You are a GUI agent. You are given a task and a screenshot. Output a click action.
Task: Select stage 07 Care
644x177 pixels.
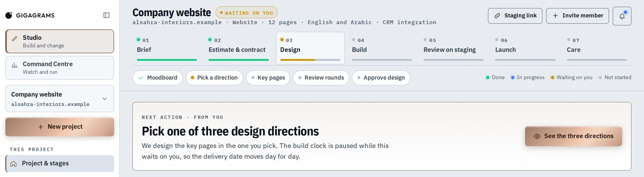click(597, 48)
